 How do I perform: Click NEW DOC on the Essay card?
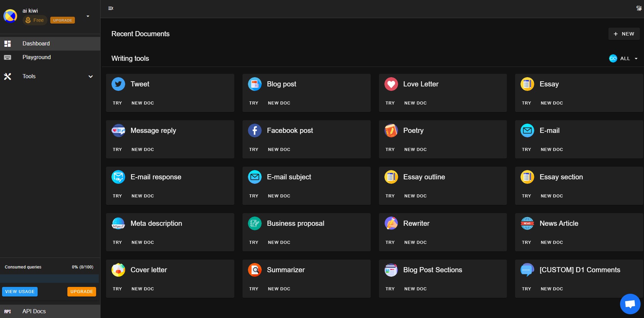[x=552, y=103]
